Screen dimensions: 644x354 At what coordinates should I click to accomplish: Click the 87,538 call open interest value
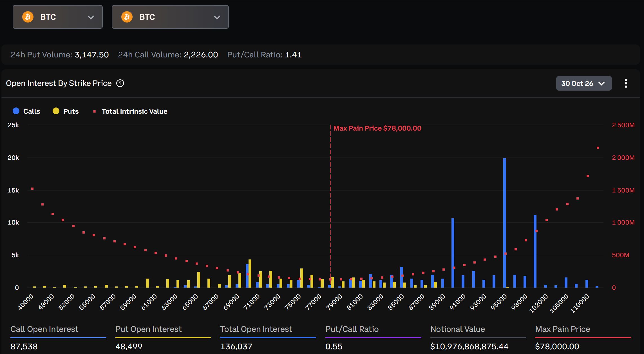click(24, 346)
